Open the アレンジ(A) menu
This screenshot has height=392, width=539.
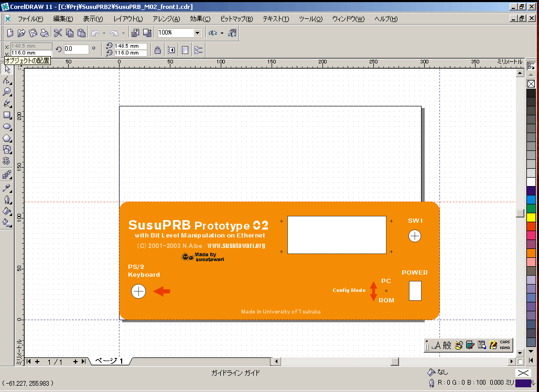[166, 19]
